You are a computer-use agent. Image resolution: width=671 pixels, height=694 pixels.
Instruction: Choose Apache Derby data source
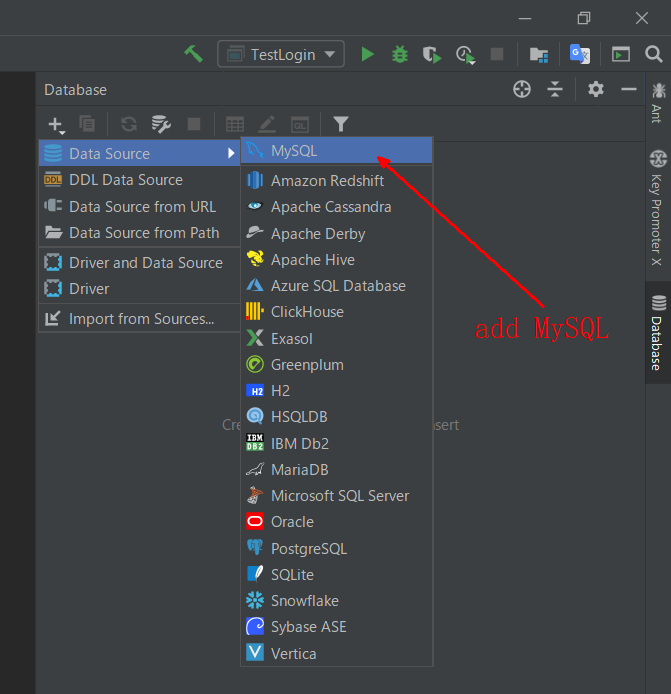(x=336, y=233)
